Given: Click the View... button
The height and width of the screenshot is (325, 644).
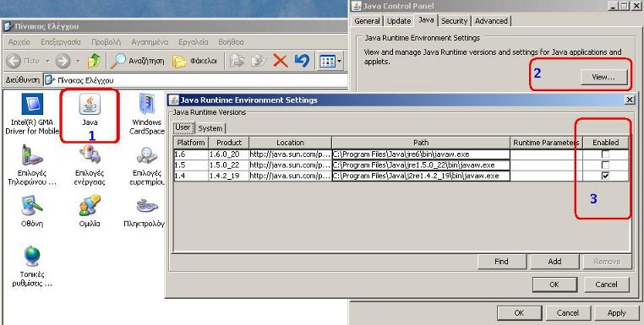Looking at the screenshot, I should pos(603,77).
